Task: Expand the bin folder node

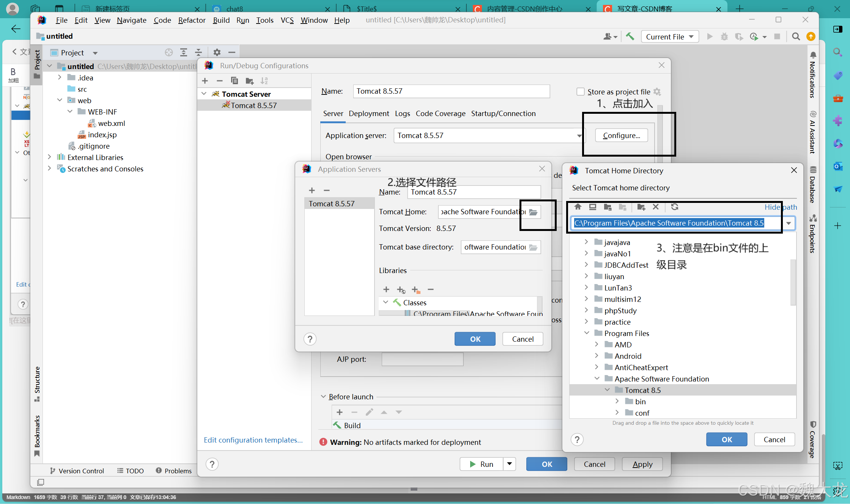Action: 617,401
